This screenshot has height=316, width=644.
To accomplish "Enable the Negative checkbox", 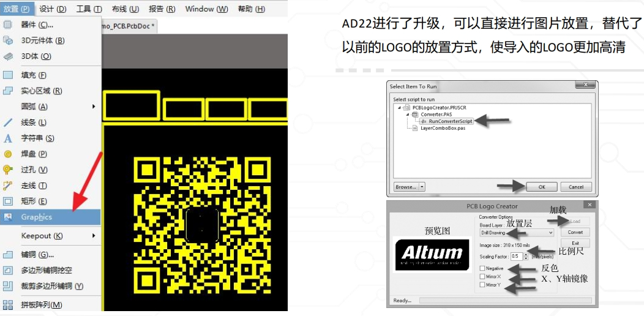I will (x=482, y=268).
